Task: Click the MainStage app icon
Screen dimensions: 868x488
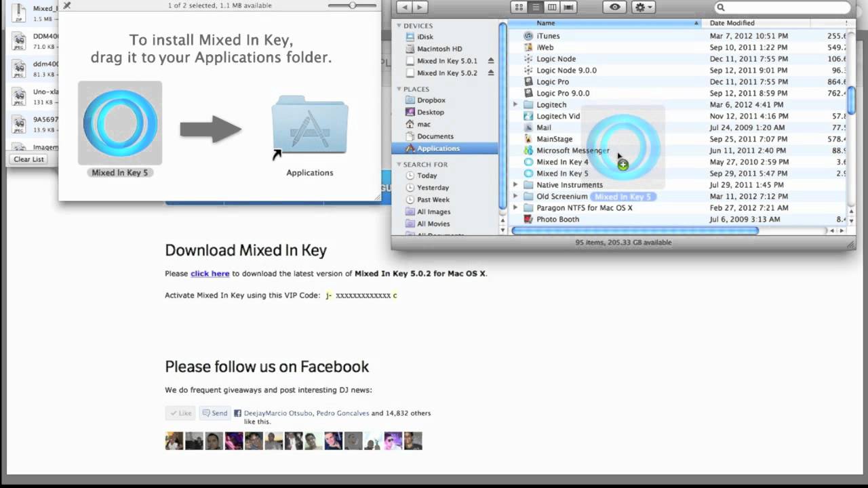Action: [x=529, y=139]
